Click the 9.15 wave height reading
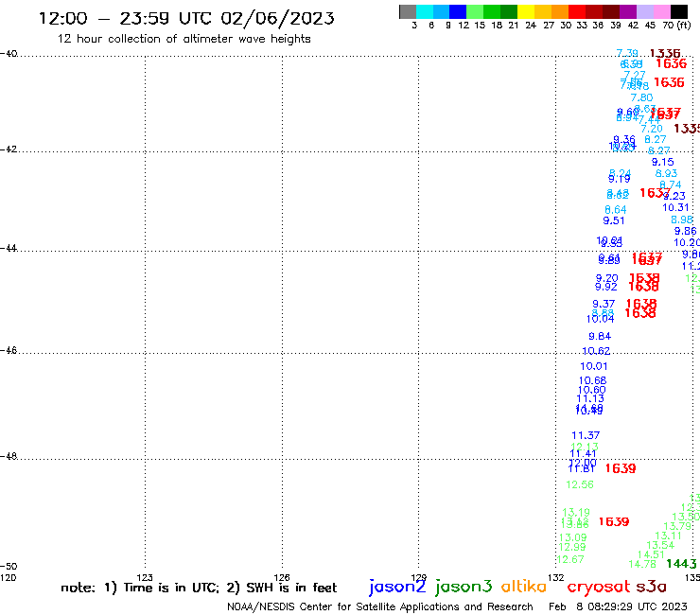Screen dimensions: 700x615 pos(662,162)
